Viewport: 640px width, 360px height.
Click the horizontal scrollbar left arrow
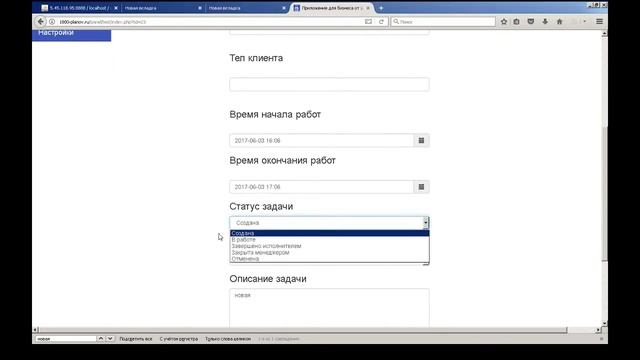click(x=36, y=330)
